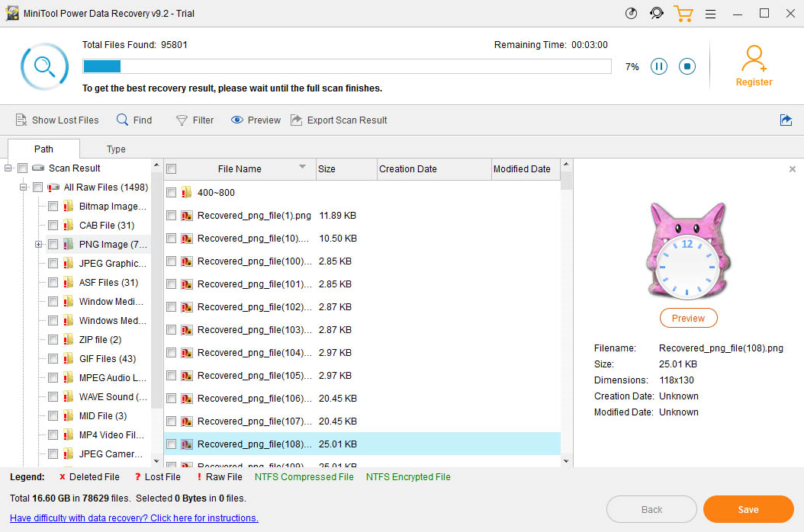Open the hamburger menu in title bar
Viewport: 804px width, 532px height.
710,14
